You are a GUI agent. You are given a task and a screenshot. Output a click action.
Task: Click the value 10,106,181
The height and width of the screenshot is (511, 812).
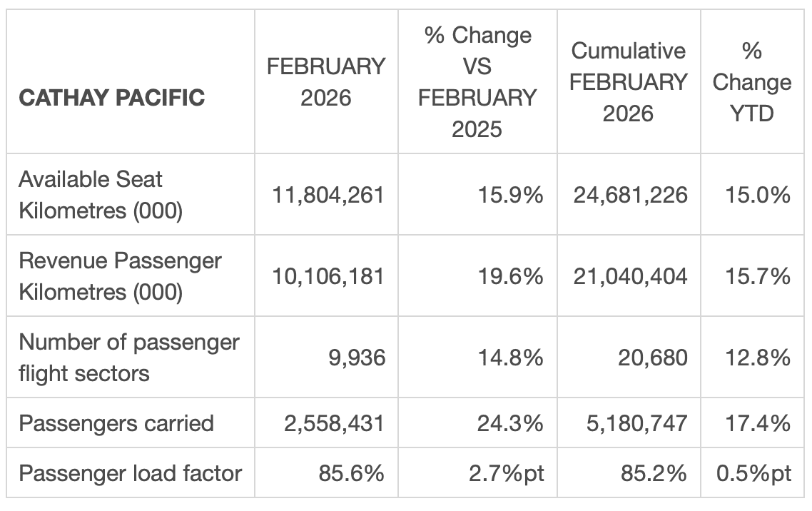(328, 276)
